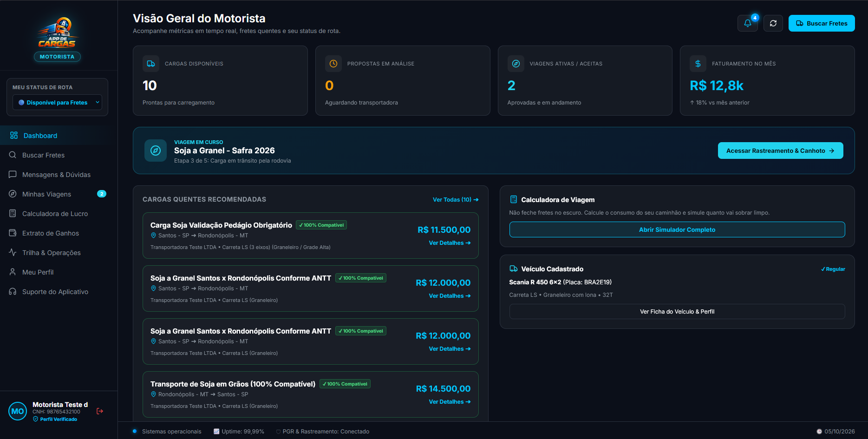The image size is (868, 439).
Task: Click the Buscar Fretes top button
Action: [822, 23]
